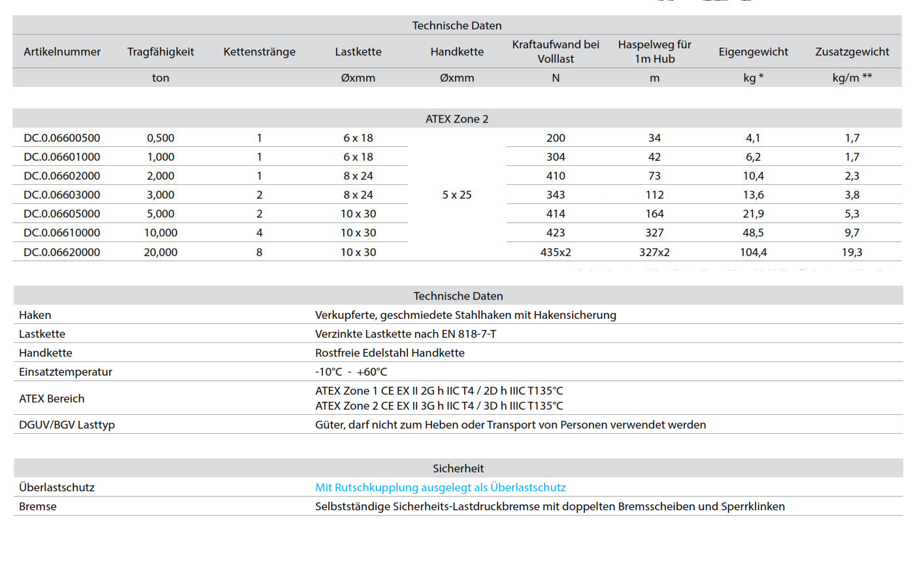Select the -10°C - +60°C temperature value
This screenshot has height=588, width=919.
tap(351, 372)
